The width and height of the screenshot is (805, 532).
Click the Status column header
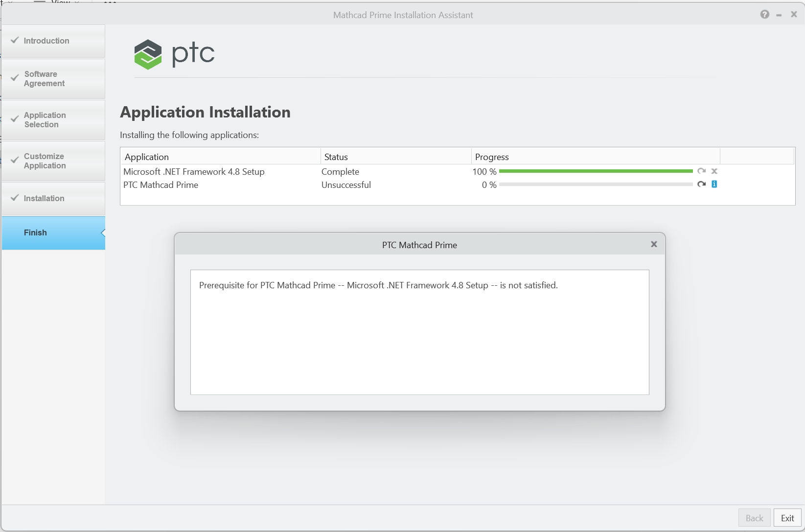click(x=336, y=157)
